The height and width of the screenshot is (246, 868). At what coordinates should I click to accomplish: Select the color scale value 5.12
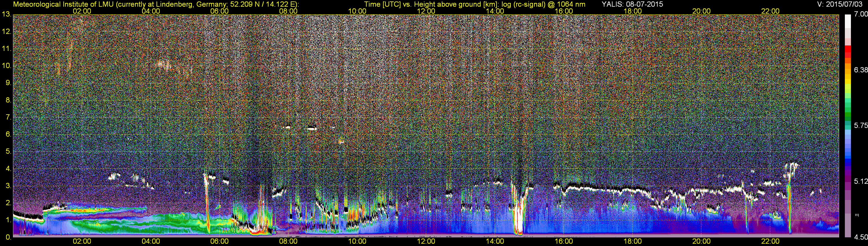pyautogui.click(x=861, y=181)
